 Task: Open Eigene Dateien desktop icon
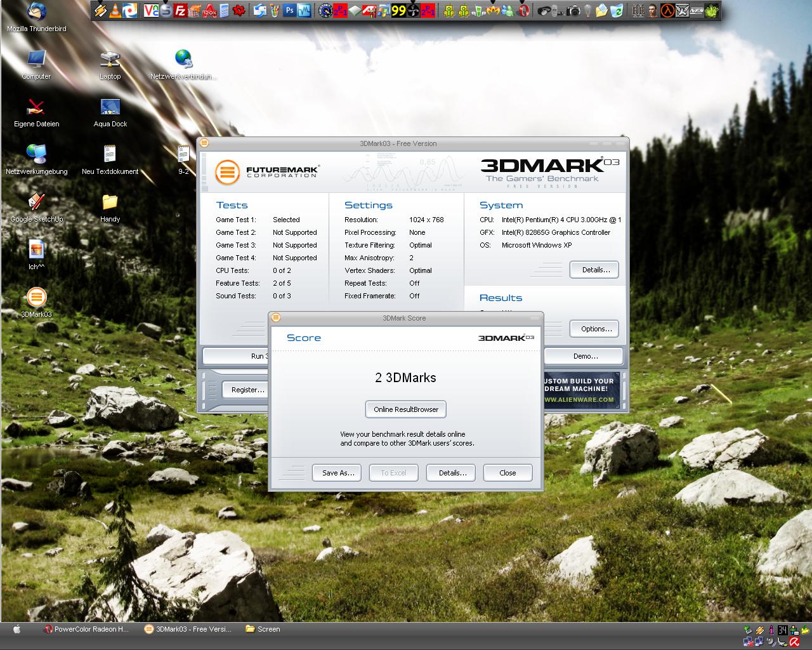(x=36, y=112)
